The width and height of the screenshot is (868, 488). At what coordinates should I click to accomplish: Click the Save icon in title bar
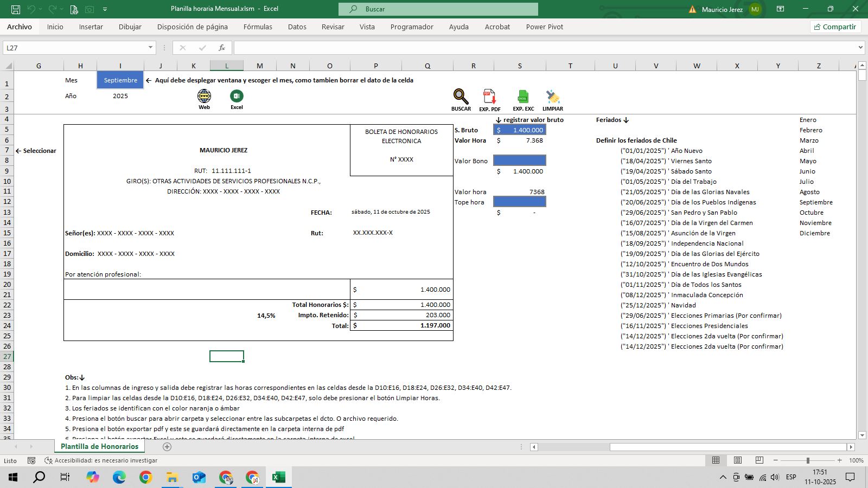(16, 9)
